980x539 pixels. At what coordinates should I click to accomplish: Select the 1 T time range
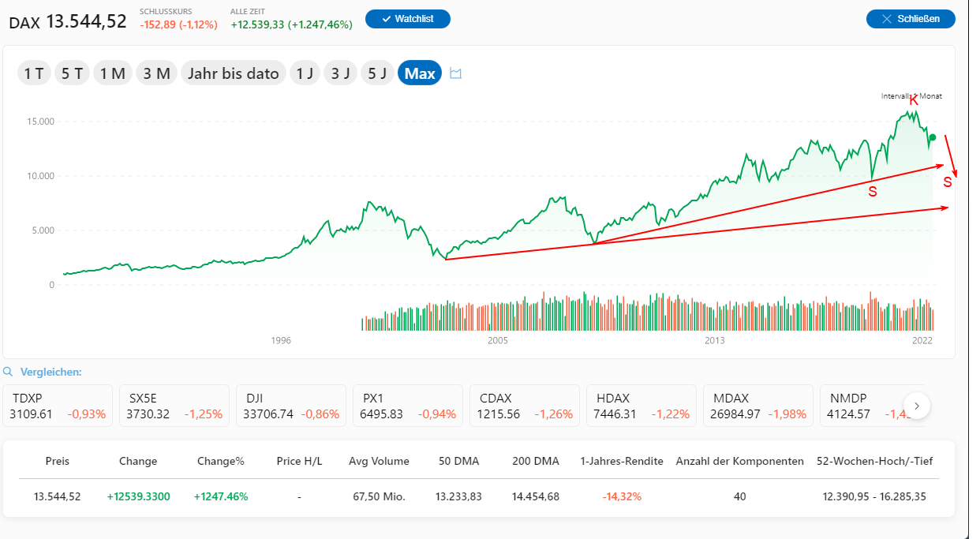(x=34, y=73)
